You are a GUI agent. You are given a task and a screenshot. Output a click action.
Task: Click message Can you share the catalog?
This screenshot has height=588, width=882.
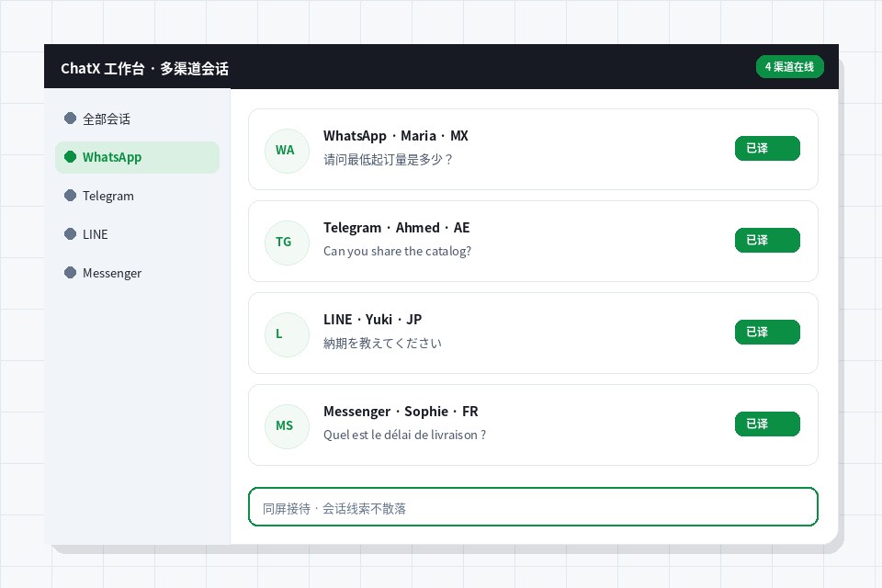(397, 251)
